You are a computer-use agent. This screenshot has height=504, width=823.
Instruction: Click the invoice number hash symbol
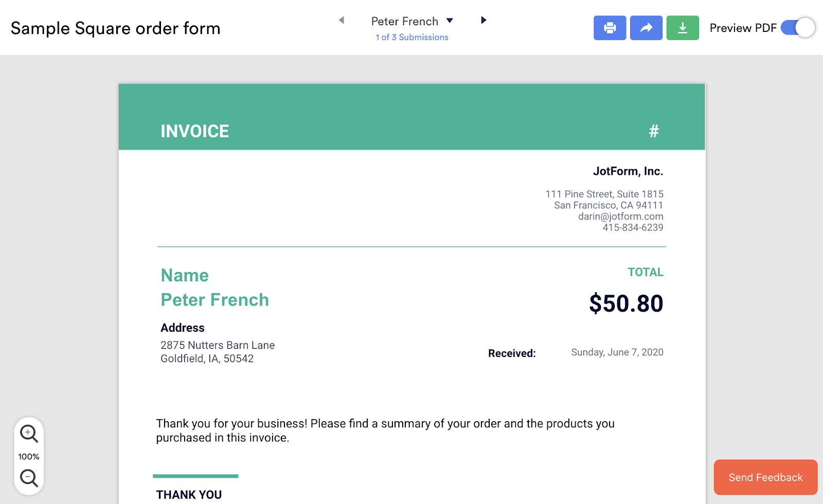click(x=654, y=131)
